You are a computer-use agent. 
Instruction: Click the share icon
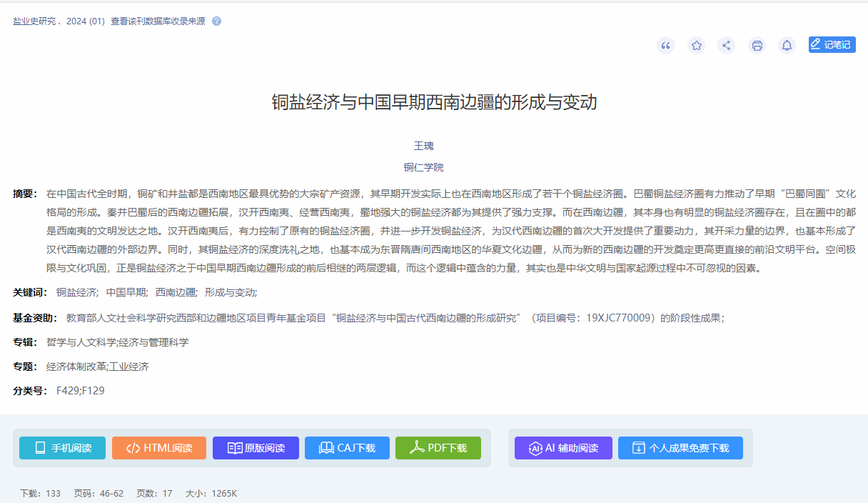[x=726, y=46]
